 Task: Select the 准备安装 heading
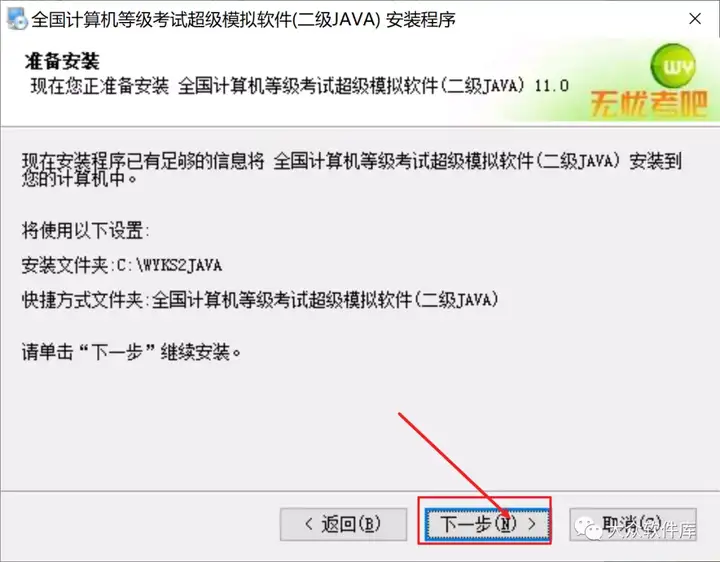(x=62, y=61)
